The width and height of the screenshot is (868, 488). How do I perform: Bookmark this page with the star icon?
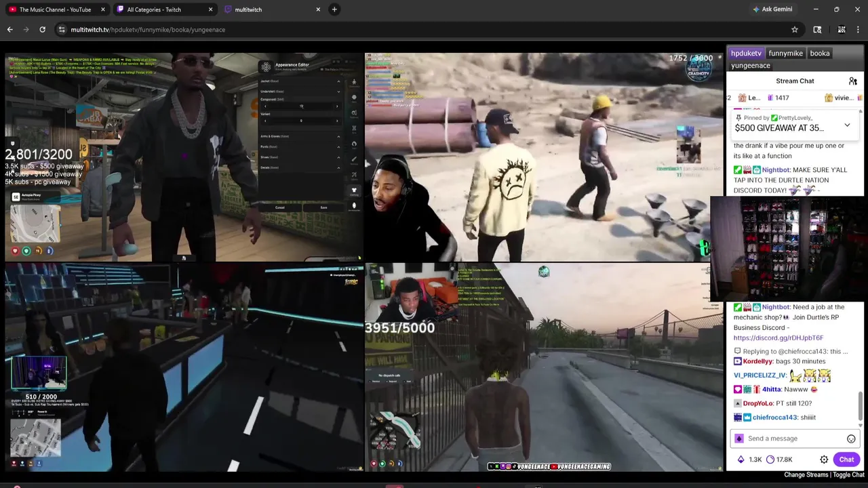pos(794,29)
